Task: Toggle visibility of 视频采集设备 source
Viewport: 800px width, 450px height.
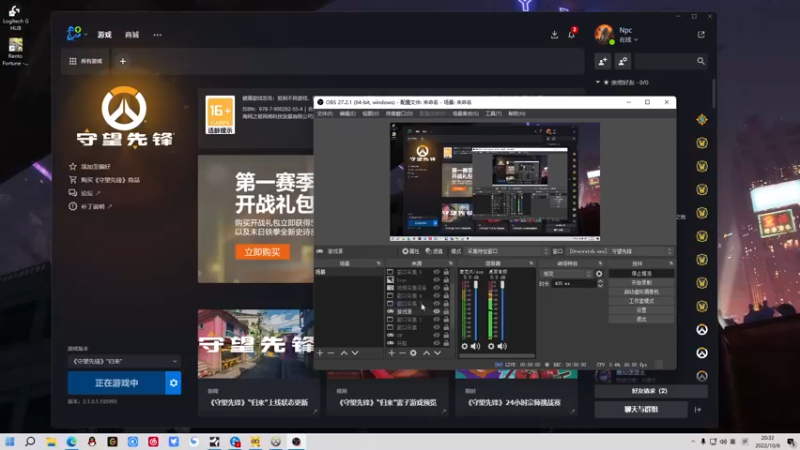Action: (437, 288)
